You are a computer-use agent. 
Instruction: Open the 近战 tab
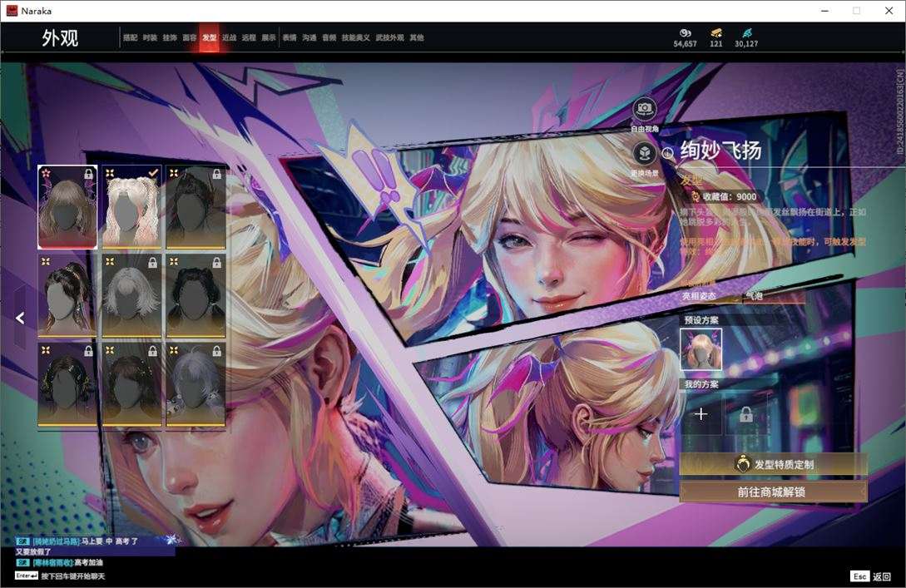point(229,37)
